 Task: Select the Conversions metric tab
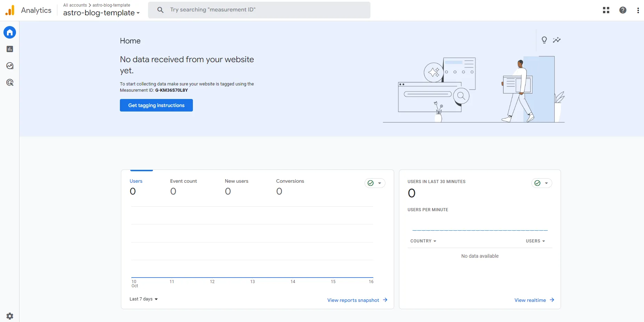290,187
